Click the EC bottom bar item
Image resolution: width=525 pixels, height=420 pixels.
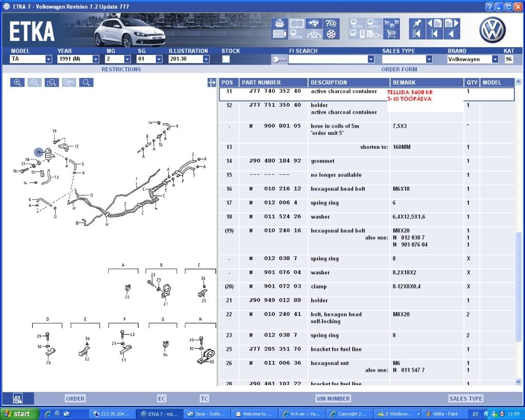[161, 398]
